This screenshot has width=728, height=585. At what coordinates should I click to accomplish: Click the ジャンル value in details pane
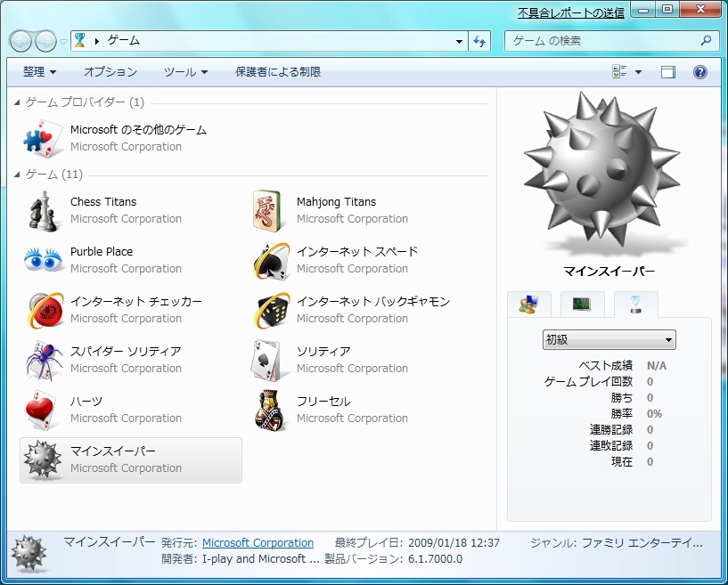642,543
